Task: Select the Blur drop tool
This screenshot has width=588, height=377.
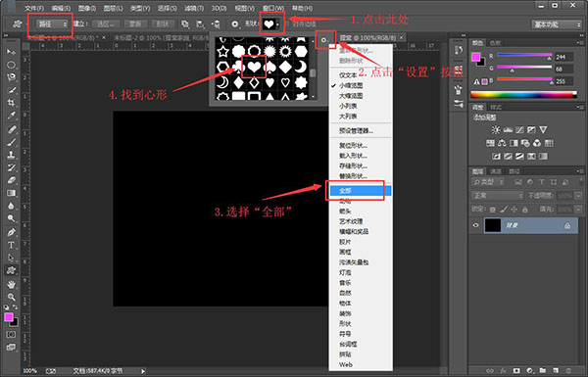Action: click(x=11, y=206)
